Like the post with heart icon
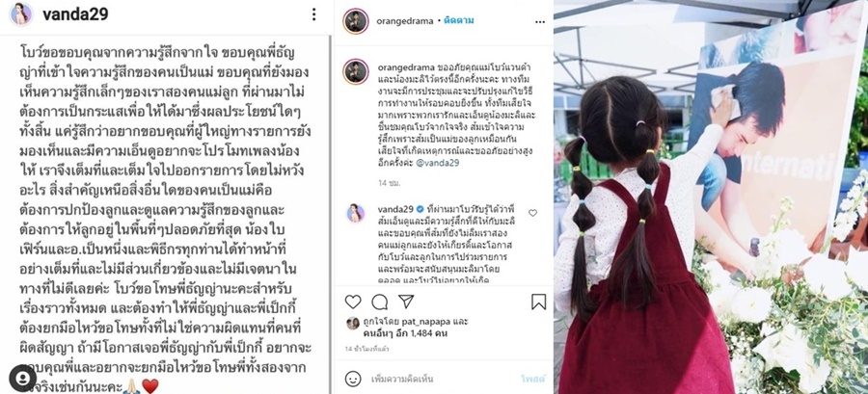The image size is (868, 394). point(353,302)
